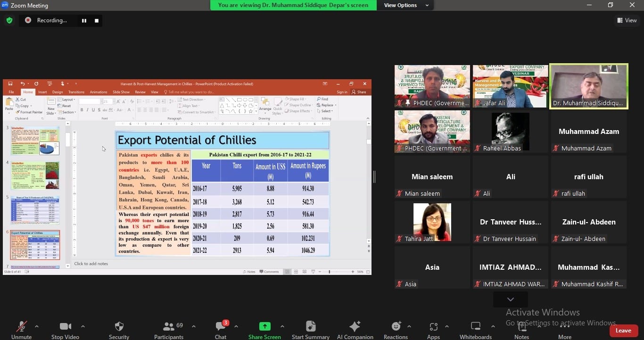Click the green Share Screen icon
The image size is (644, 340).
264,327
